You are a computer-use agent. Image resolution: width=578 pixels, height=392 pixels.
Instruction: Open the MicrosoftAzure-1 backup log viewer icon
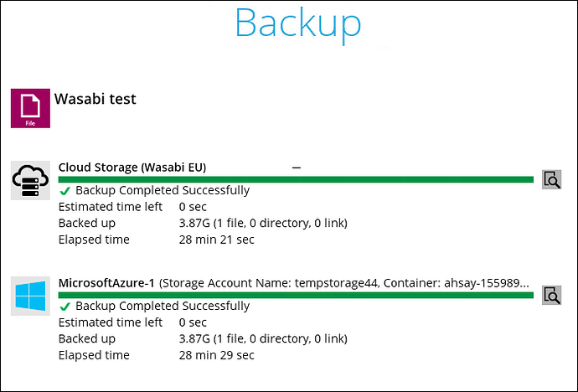tap(551, 295)
